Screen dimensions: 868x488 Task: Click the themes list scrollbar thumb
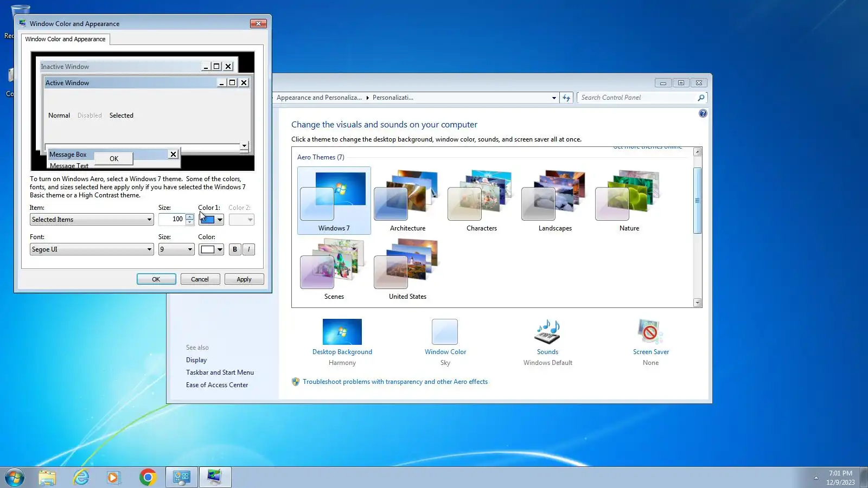tap(698, 201)
